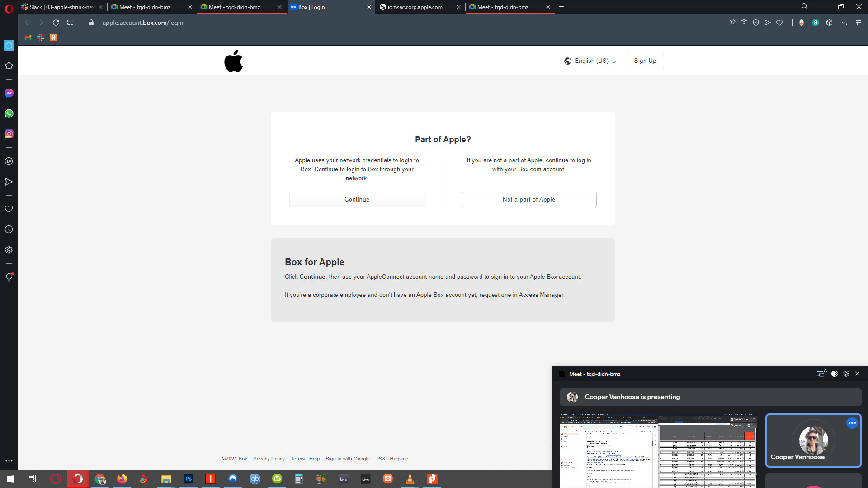Click the Gmail bookmark icon
Screen dimensions: 868x488
(x=28, y=38)
